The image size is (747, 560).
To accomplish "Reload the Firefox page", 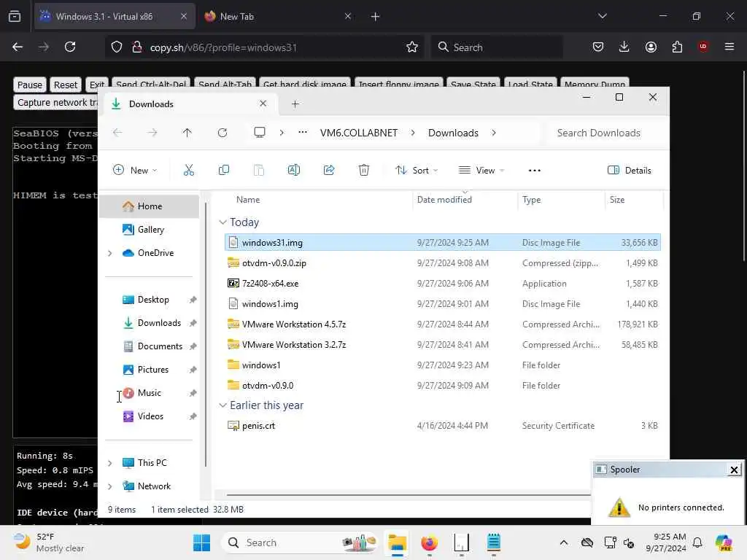I will [70, 47].
